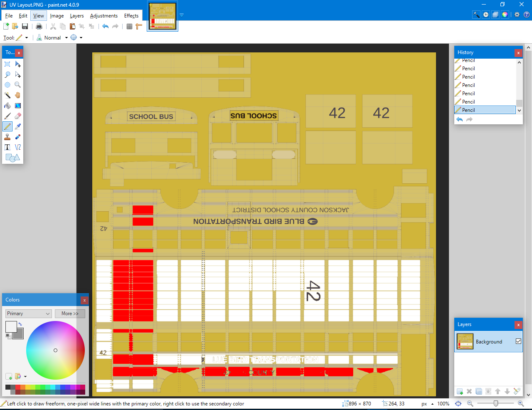
Task: Select the Pencil tool in Tools panel
Action: coord(7,126)
